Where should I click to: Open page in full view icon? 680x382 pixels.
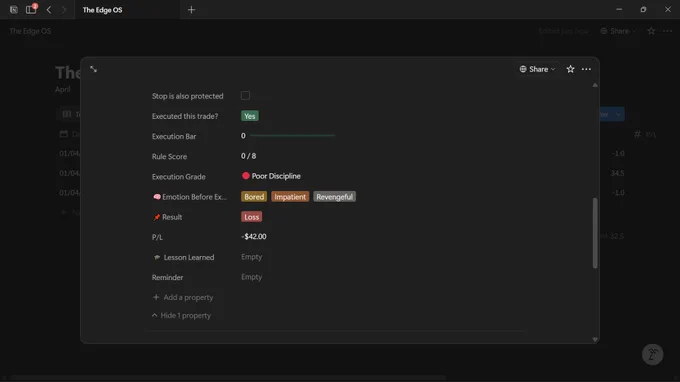pos(93,69)
